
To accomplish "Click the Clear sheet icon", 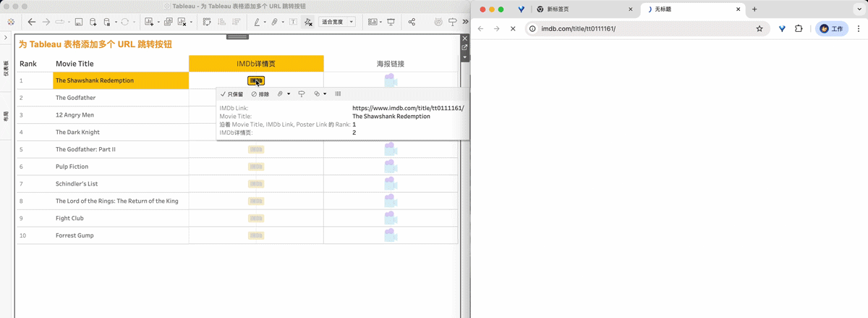I will 182,22.
